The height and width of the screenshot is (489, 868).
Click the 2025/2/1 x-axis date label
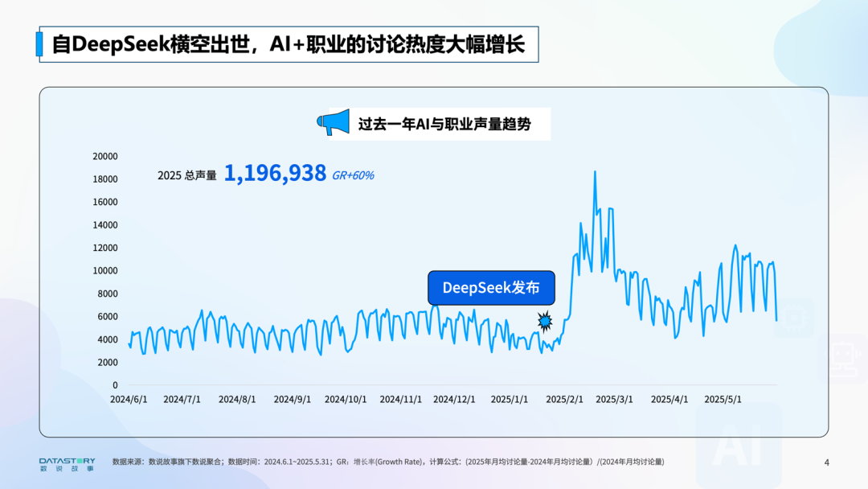(564, 399)
